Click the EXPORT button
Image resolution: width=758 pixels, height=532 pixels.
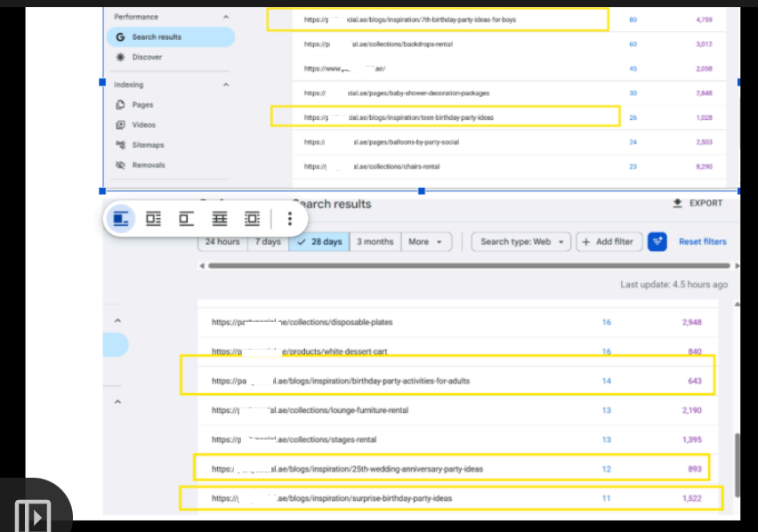(698, 204)
